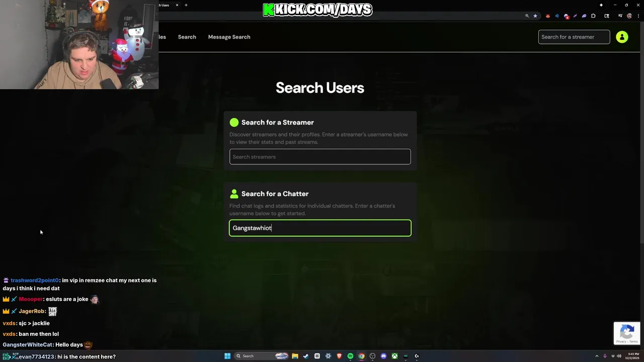Viewport: 644px width, 362px height.
Task: Open the browser media control icon
Action: 620,16
